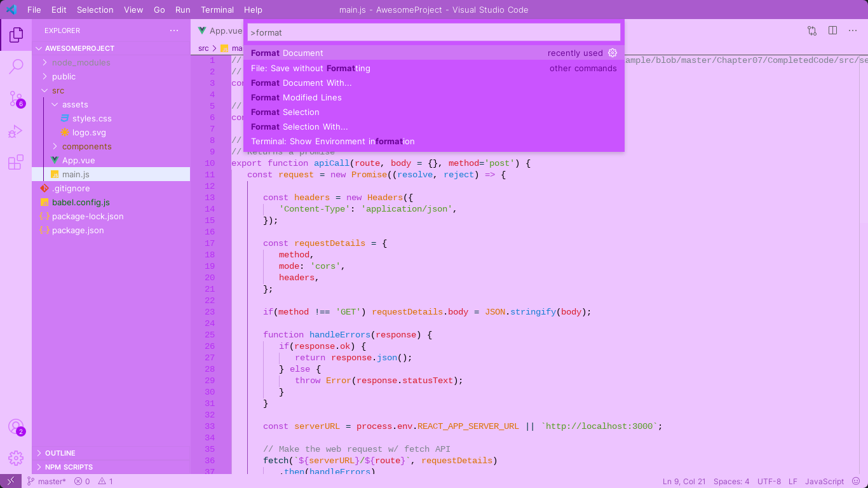Change end of line sequence LF
This screenshot has width=868, height=488.
click(793, 481)
